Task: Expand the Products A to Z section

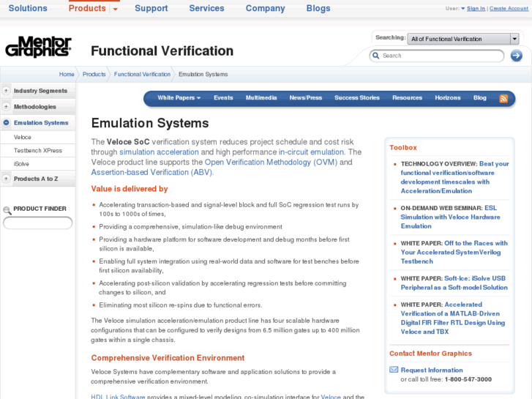Action: click(6, 179)
